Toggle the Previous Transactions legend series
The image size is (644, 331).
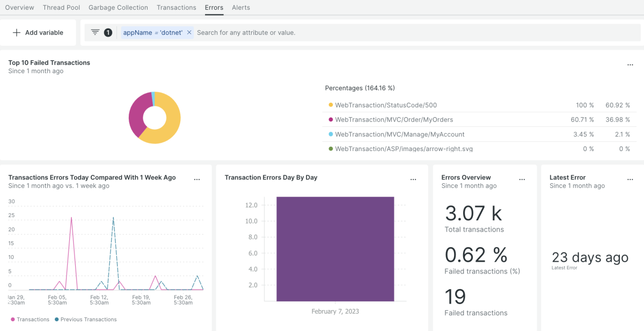click(x=86, y=319)
